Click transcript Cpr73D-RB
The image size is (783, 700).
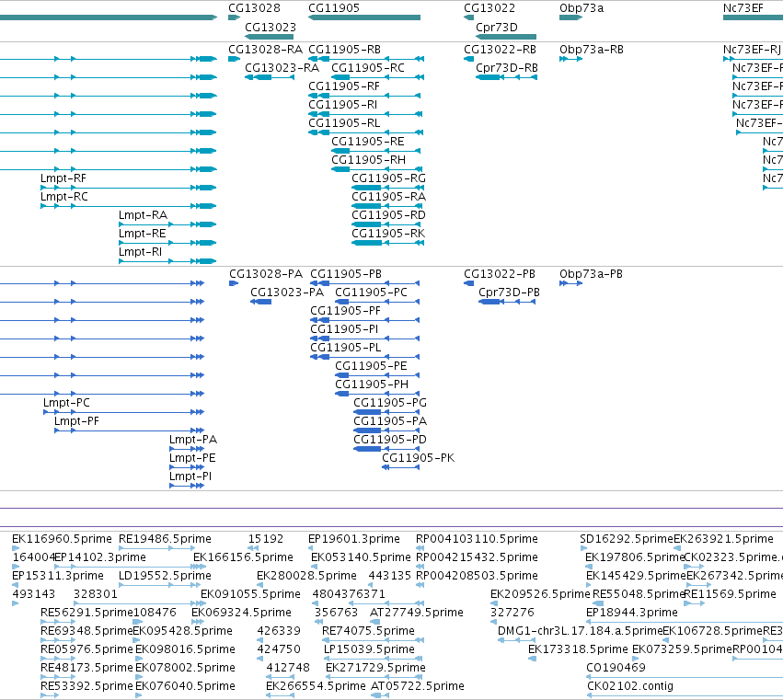(507, 68)
